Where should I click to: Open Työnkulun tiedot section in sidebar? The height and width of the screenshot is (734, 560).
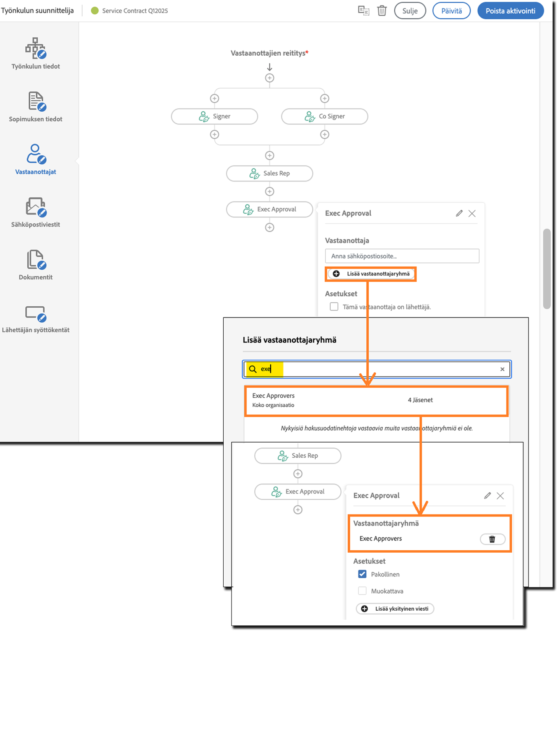coord(35,54)
